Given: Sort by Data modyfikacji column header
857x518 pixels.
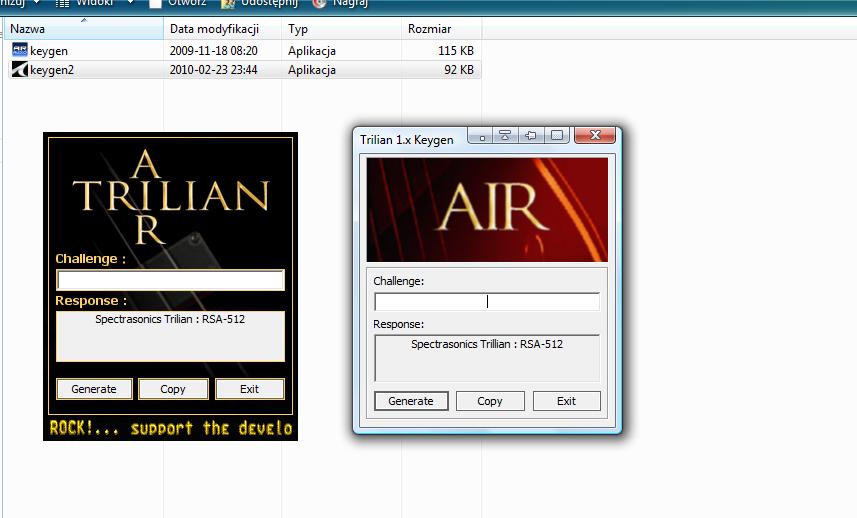Looking at the screenshot, I should tap(222, 29).
